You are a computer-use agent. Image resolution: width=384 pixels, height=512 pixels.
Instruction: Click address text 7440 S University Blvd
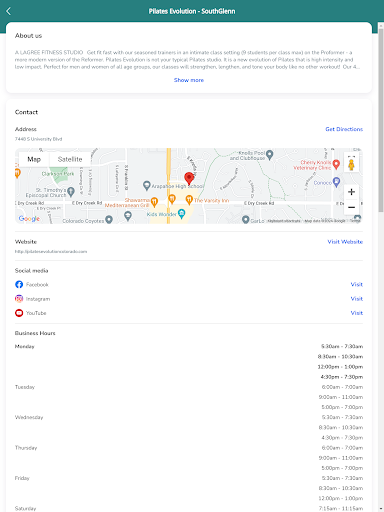coord(38,139)
